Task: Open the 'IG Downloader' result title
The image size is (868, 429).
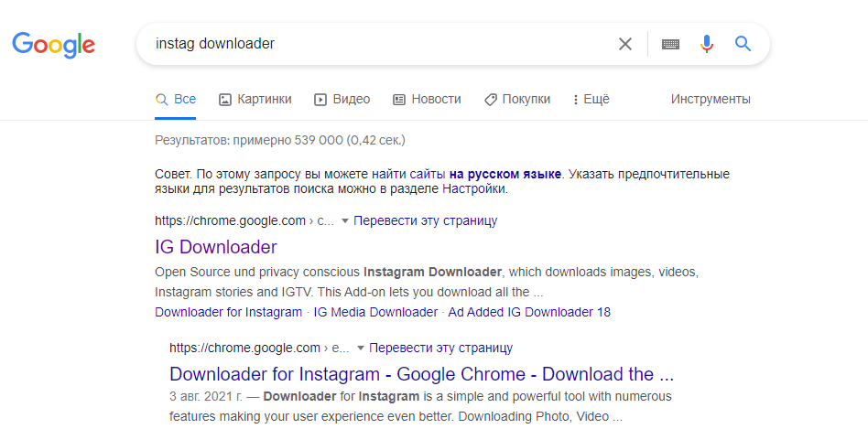Action: tap(216, 247)
